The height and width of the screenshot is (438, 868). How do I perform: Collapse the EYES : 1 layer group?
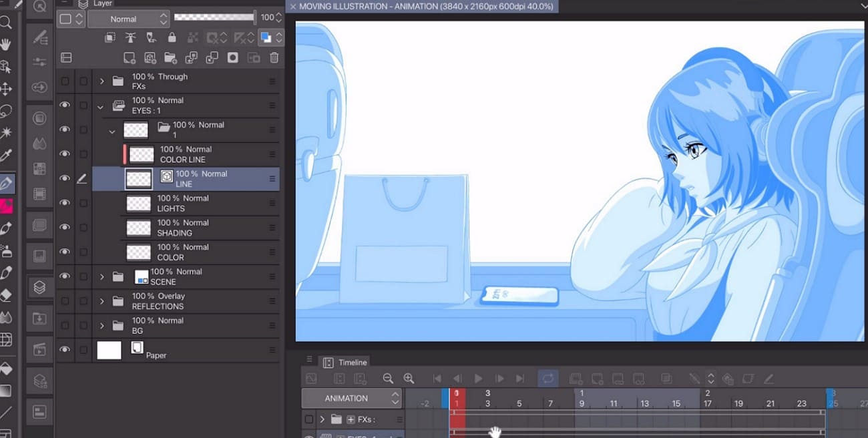click(x=100, y=107)
